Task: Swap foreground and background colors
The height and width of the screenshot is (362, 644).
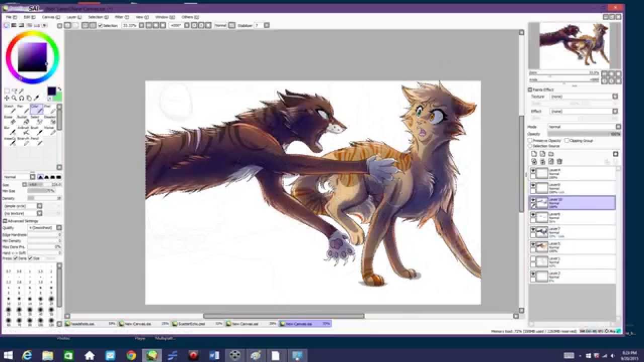Action: 59,89
